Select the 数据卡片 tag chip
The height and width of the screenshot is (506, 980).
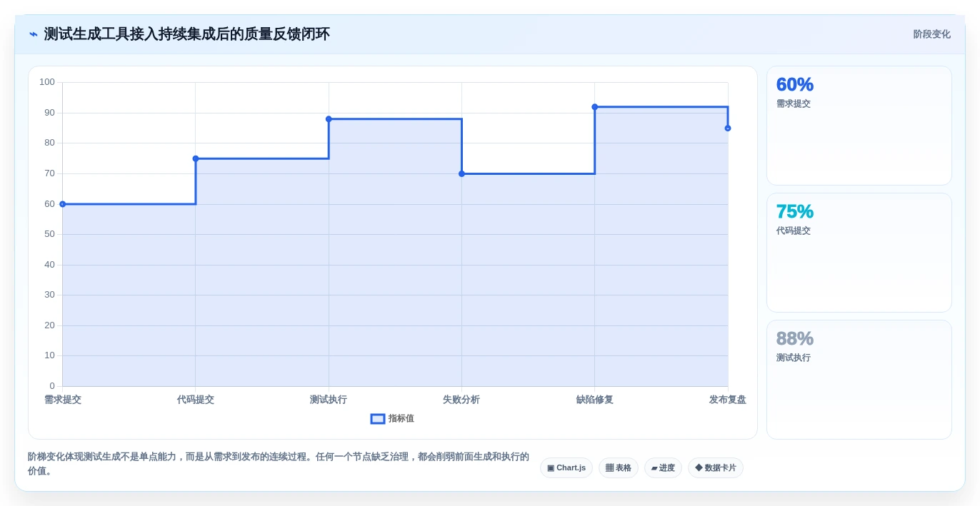pos(716,468)
